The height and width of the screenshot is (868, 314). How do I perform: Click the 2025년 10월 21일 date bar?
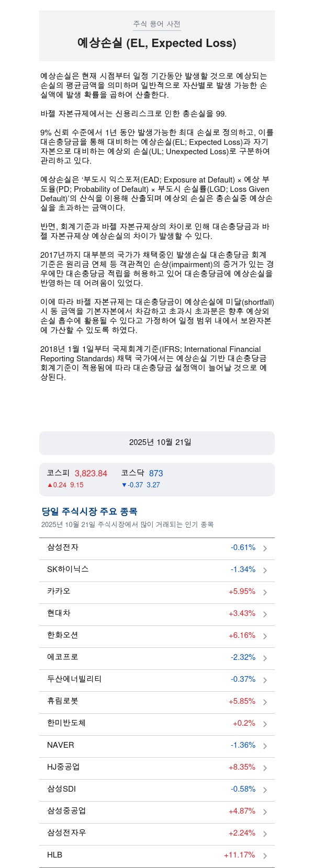(157, 442)
